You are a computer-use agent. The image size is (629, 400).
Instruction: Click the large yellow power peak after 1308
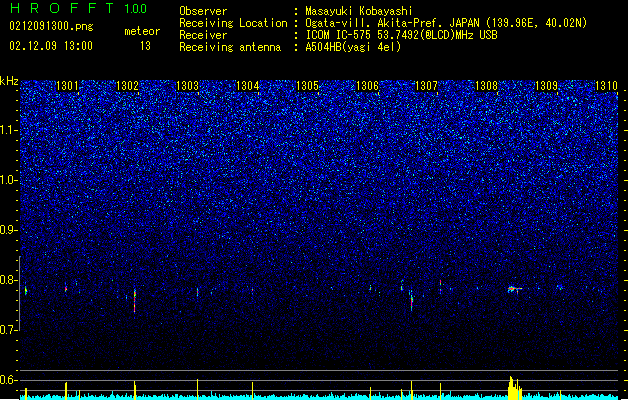click(514, 388)
